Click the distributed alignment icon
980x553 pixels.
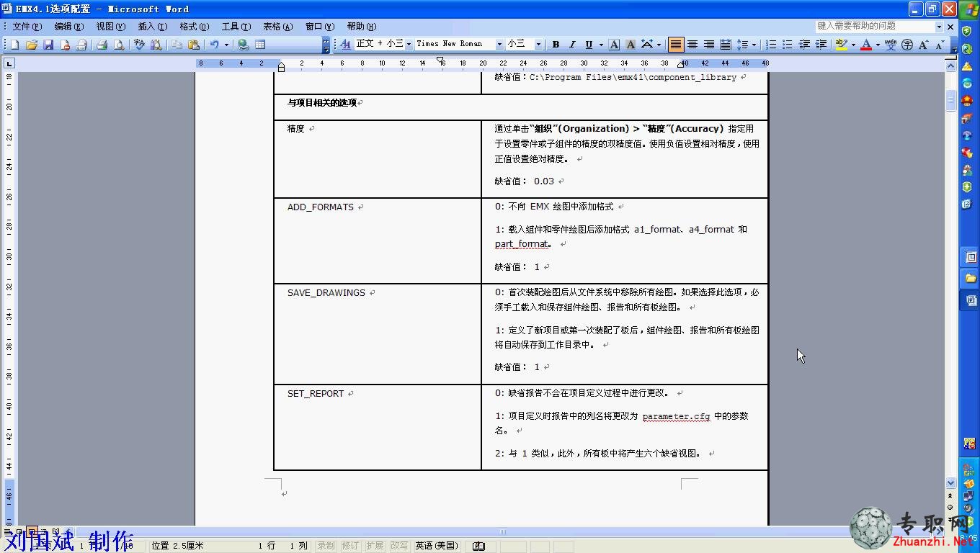[x=726, y=45]
